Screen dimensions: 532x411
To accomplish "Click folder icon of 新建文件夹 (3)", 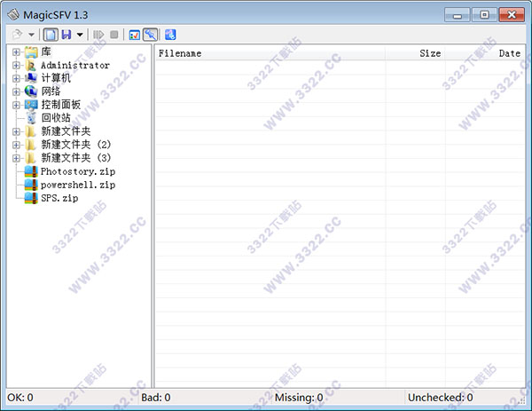I will (31, 158).
